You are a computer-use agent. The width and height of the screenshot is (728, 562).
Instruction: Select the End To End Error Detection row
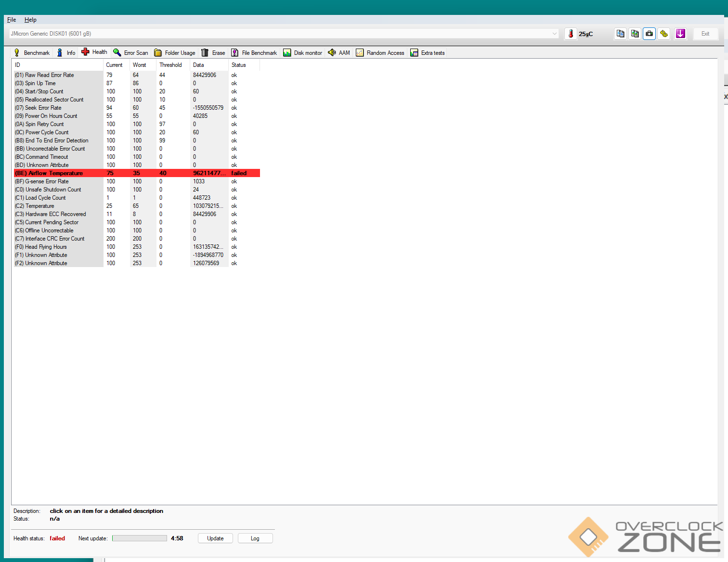pyautogui.click(x=137, y=140)
